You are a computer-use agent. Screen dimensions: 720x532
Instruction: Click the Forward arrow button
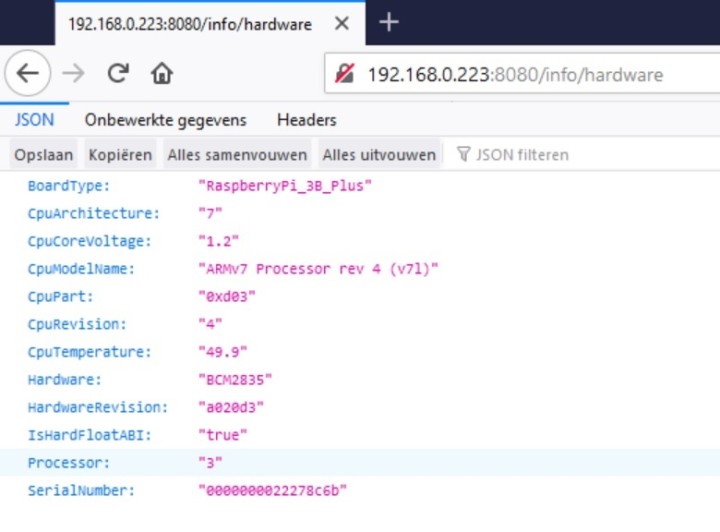coord(73,73)
